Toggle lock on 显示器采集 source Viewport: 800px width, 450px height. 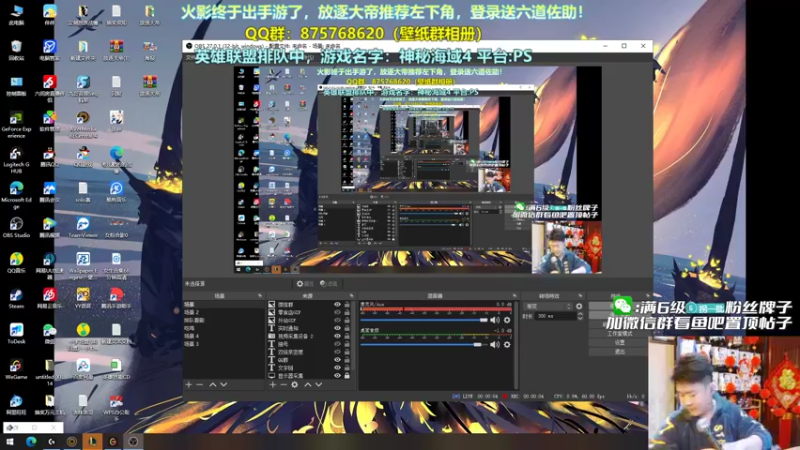click(x=347, y=376)
